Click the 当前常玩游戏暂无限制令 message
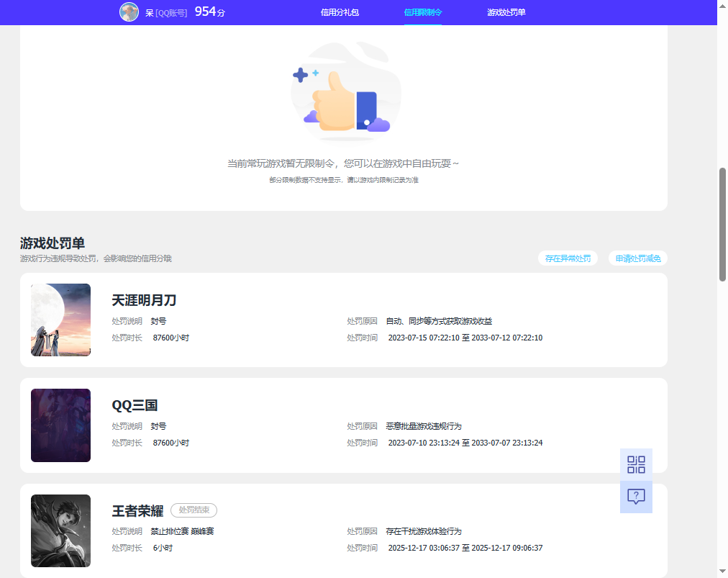728x578 pixels. click(x=343, y=163)
